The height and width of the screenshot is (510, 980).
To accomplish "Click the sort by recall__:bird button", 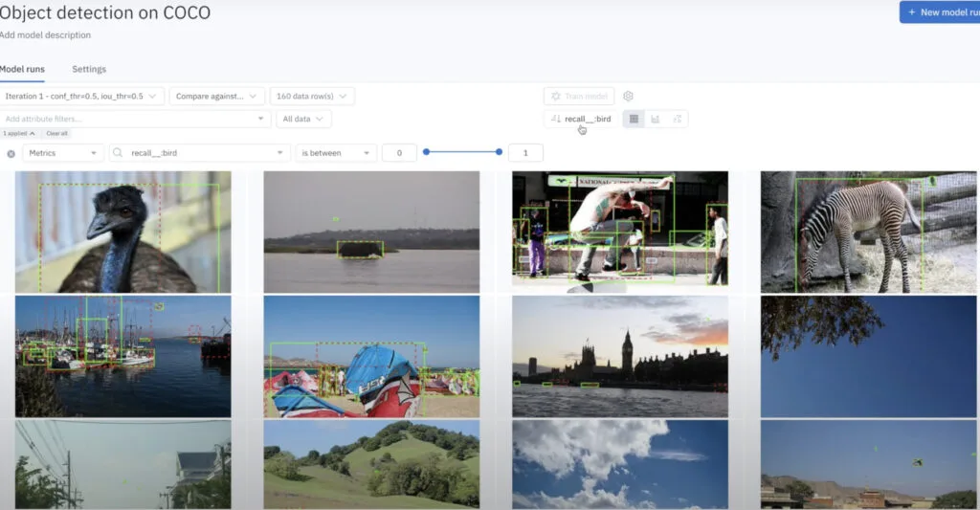I will (x=581, y=120).
